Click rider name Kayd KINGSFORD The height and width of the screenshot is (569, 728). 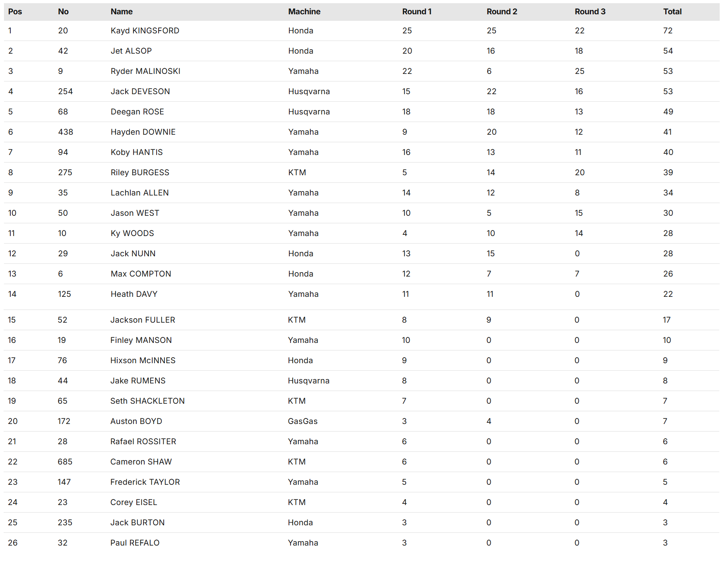pyautogui.click(x=145, y=31)
